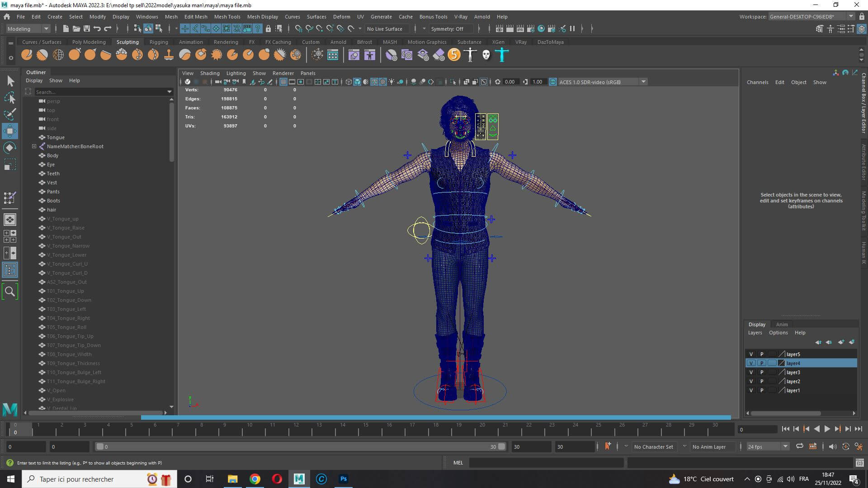The image size is (868, 488).
Task: Select the Vest node in the Outliner
Action: coord(52,183)
